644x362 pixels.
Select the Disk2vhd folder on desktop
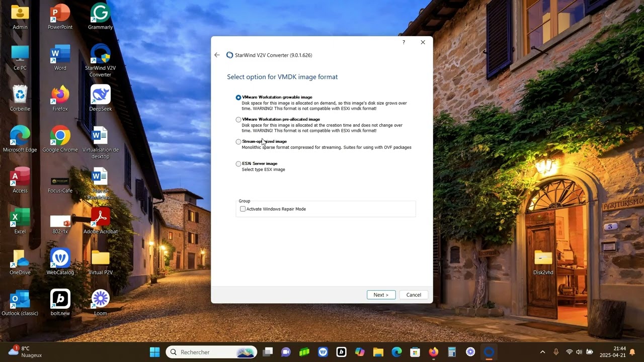click(x=543, y=262)
